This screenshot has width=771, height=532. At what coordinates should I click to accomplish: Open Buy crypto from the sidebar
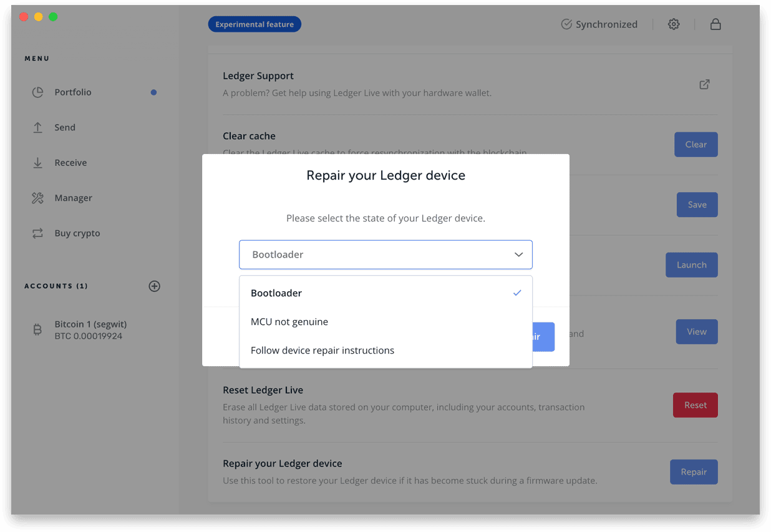pyautogui.click(x=77, y=233)
